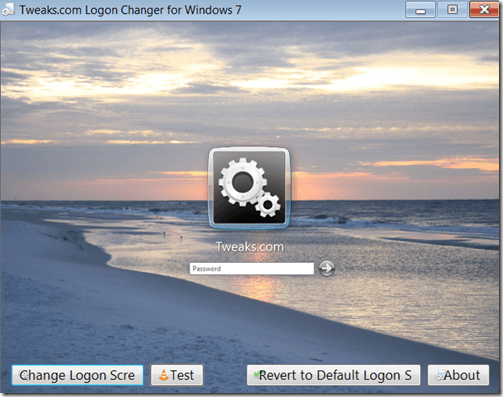Click the gears user account picture

(249, 188)
